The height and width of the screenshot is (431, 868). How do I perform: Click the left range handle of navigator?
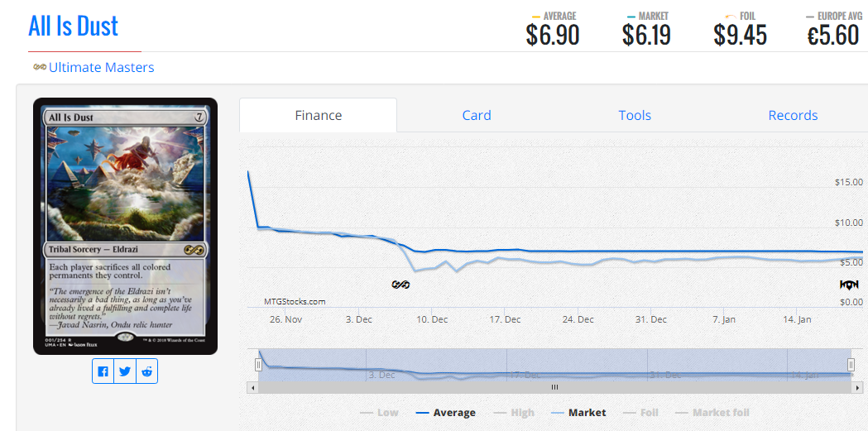coord(258,365)
